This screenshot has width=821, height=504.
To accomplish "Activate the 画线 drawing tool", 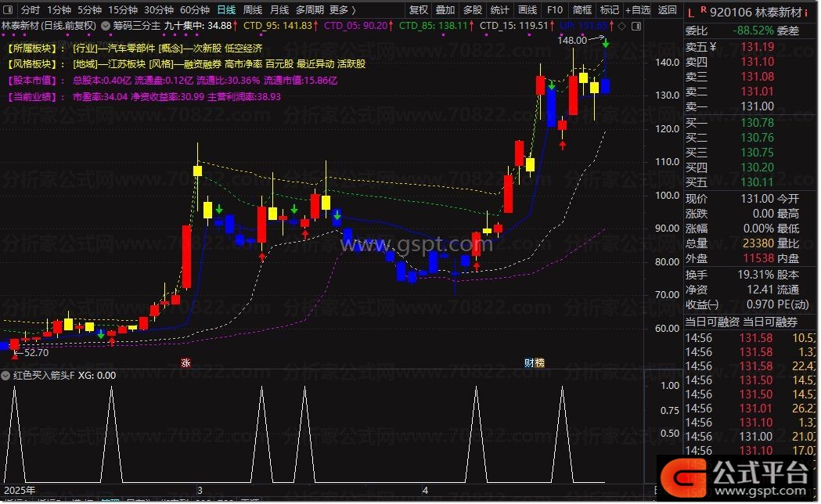I will pyautogui.click(x=527, y=10).
